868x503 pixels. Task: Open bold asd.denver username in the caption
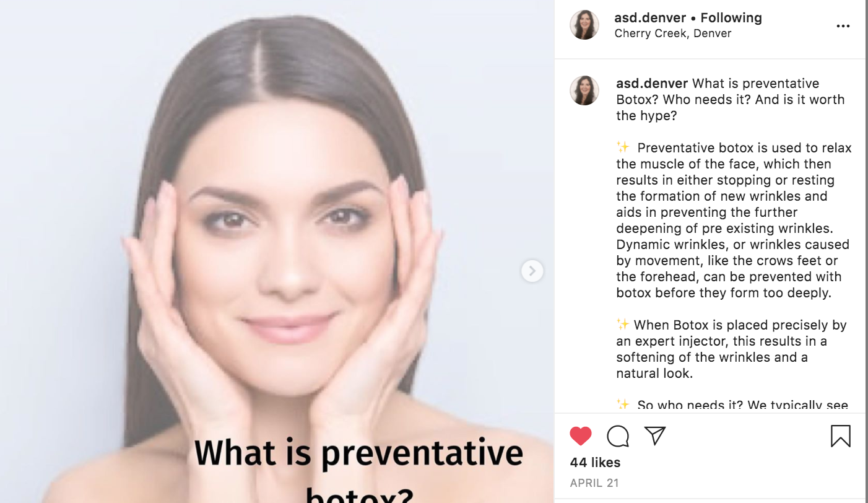[x=652, y=84]
